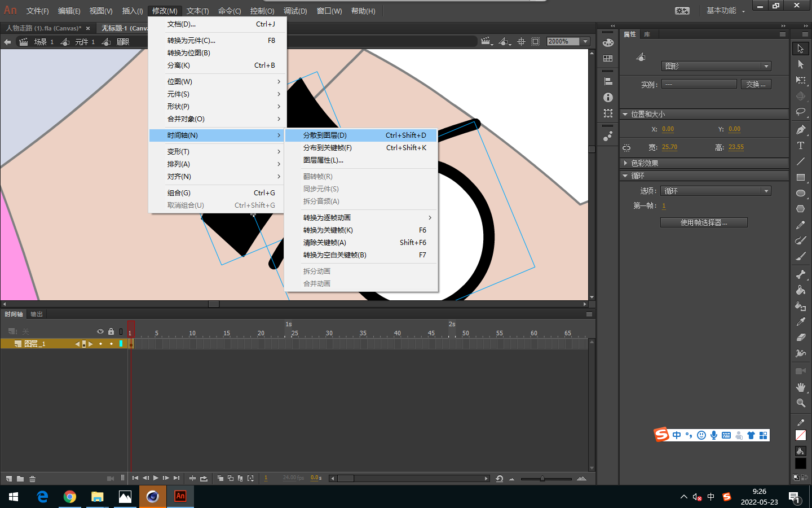Toggle the loop playback button
This screenshot has height=508, width=812.
point(204,479)
